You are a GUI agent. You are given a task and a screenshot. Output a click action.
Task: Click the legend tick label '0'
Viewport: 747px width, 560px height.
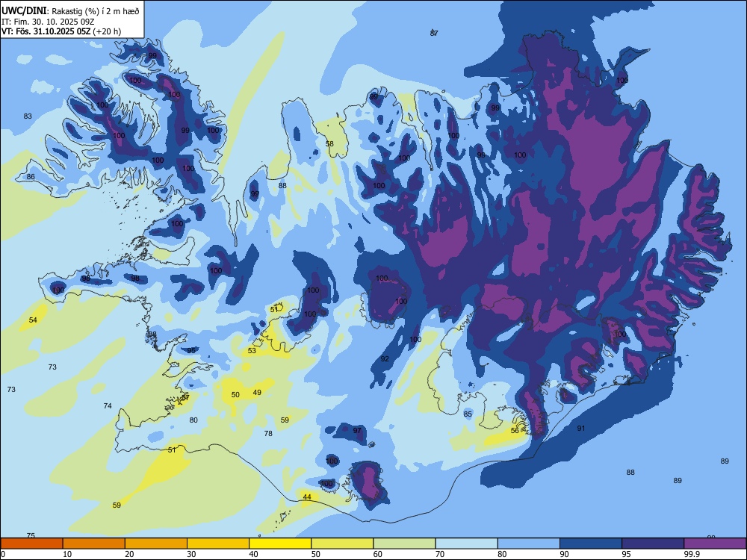(3, 554)
